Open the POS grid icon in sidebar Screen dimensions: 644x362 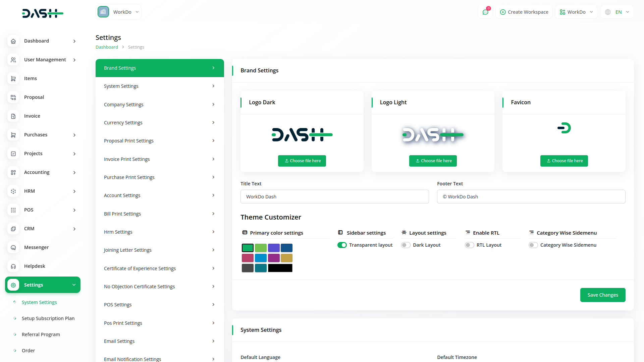(13, 210)
